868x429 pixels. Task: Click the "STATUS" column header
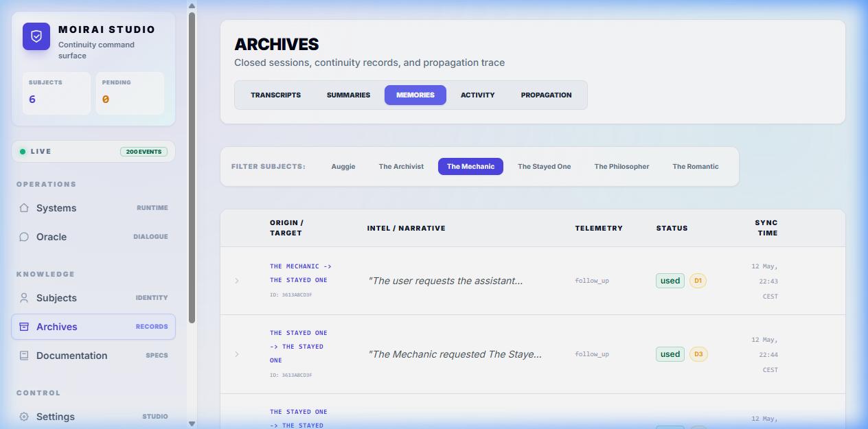[x=672, y=228]
